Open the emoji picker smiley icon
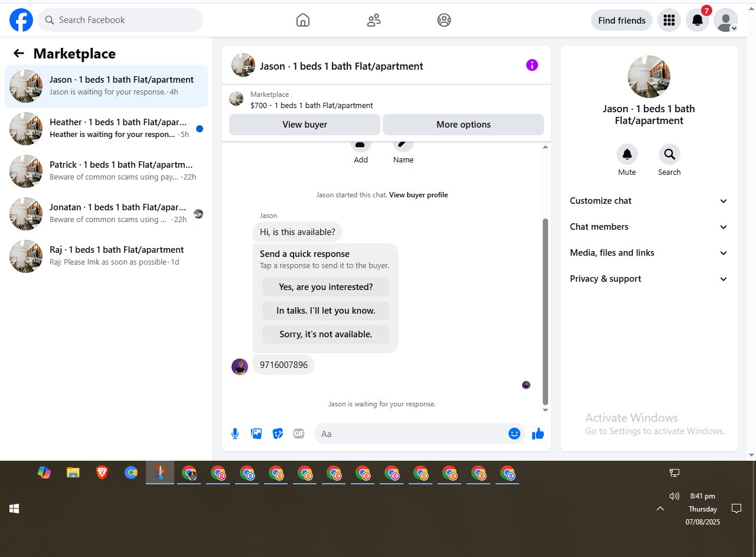Image resolution: width=756 pixels, height=557 pixels. click(x=514, y=434)
